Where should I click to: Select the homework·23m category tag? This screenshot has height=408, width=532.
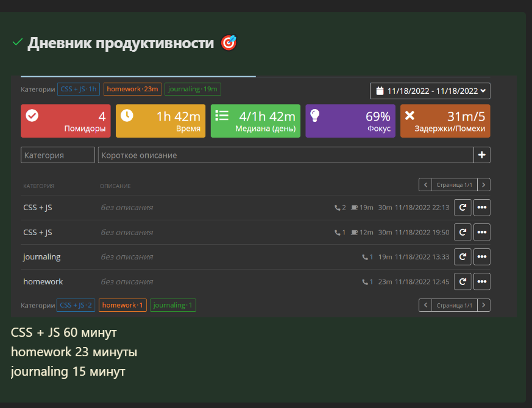tap(132, 89)
